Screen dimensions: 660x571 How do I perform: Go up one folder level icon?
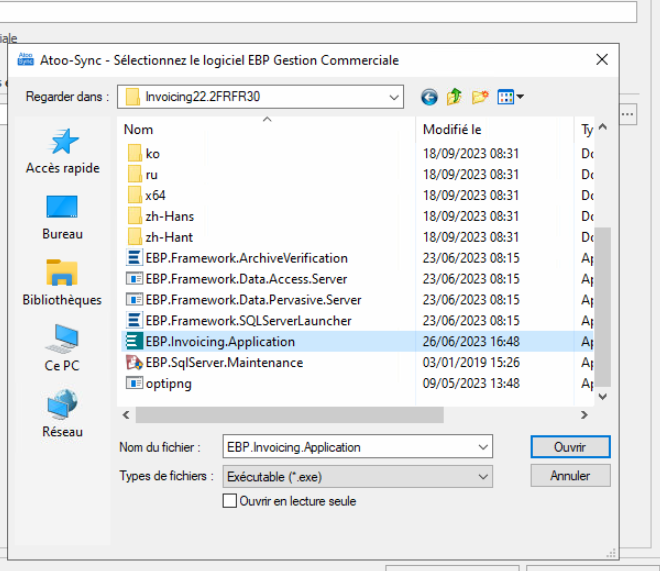click(454, 97)
